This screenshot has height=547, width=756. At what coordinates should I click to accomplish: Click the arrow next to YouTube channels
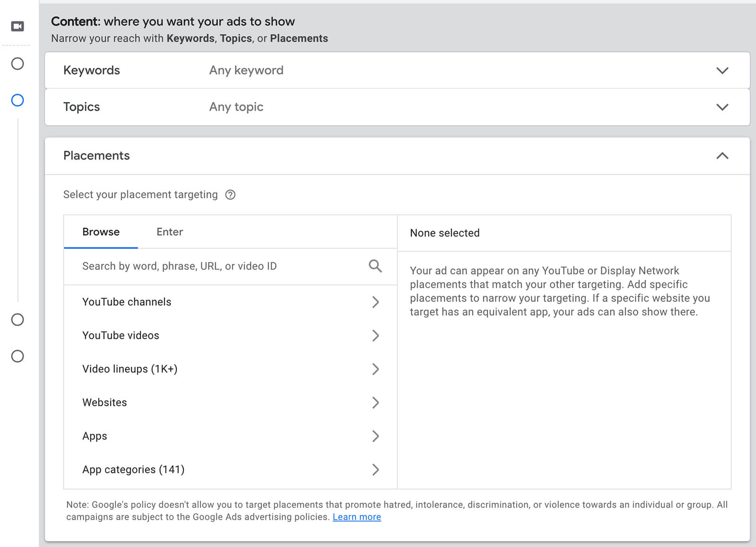(375, 302)
